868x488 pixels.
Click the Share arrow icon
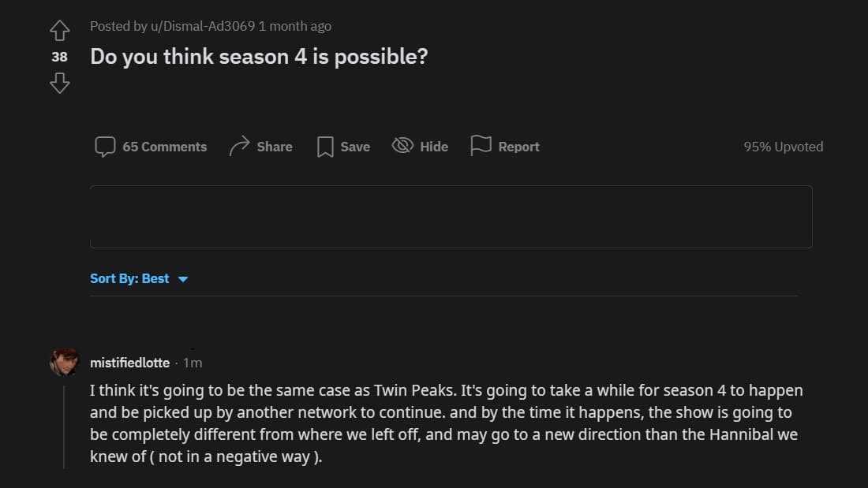pyautogui.click(x=239, y=147)
